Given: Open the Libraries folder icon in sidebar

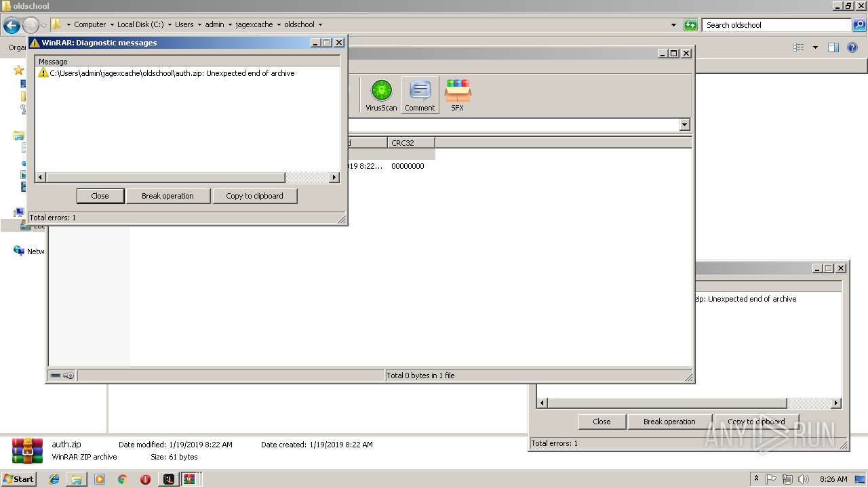Looking at the screenshot, I should (18, 136).
